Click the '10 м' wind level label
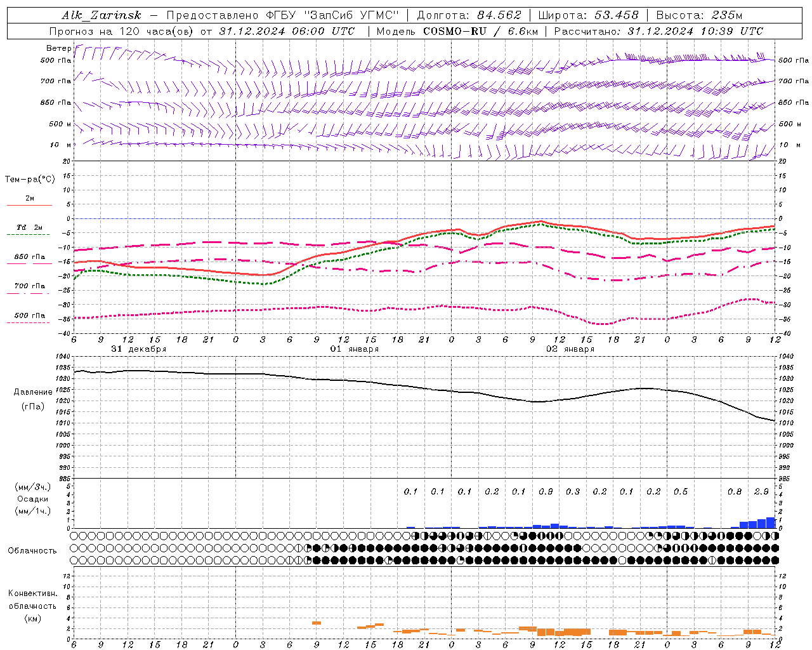This screenshot has height=650, width=812. [61, 145]
